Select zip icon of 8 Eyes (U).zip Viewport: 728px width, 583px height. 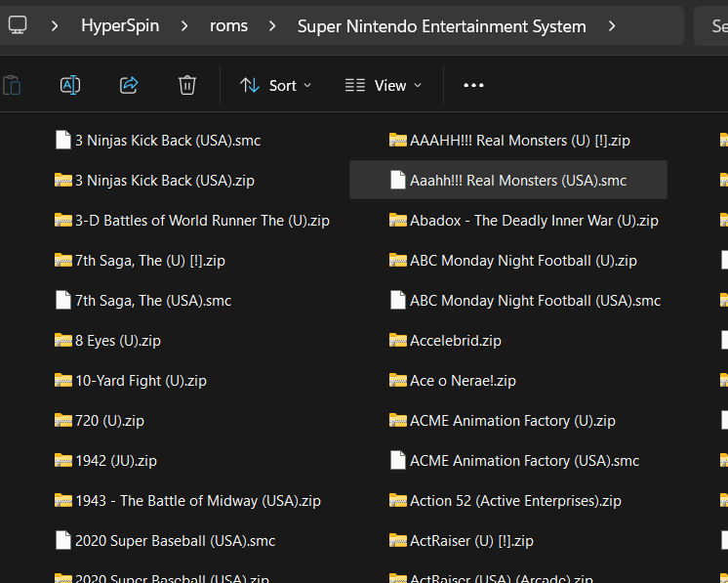point(63,340)
